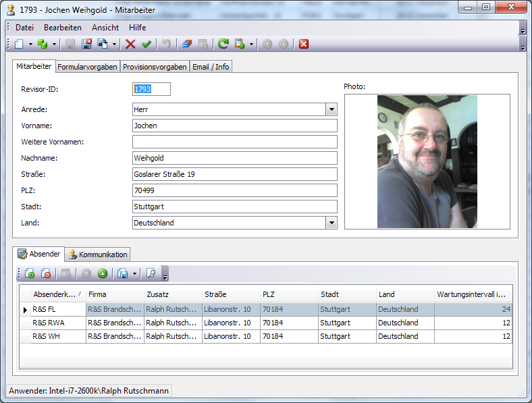The width and height of the screenshot is (532, 403).
Task: Switch to the Formularvorgaben tab
Action: [87, 67]
